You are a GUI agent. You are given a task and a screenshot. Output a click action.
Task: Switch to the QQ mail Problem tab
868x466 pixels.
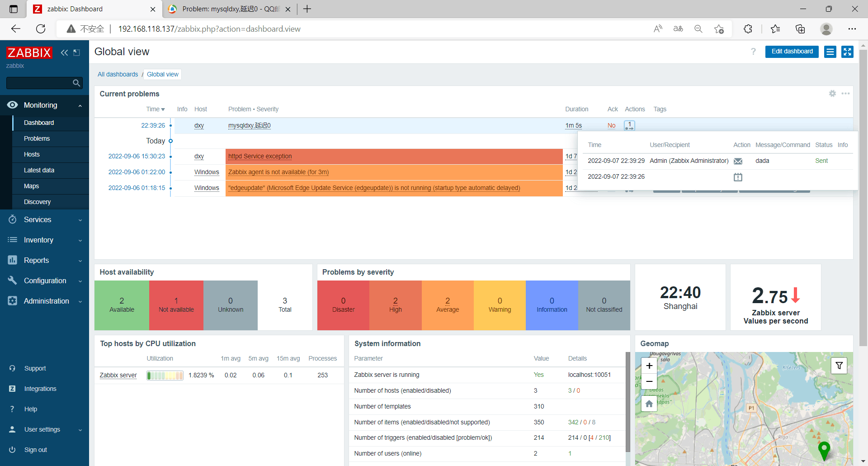pos(230,9)
